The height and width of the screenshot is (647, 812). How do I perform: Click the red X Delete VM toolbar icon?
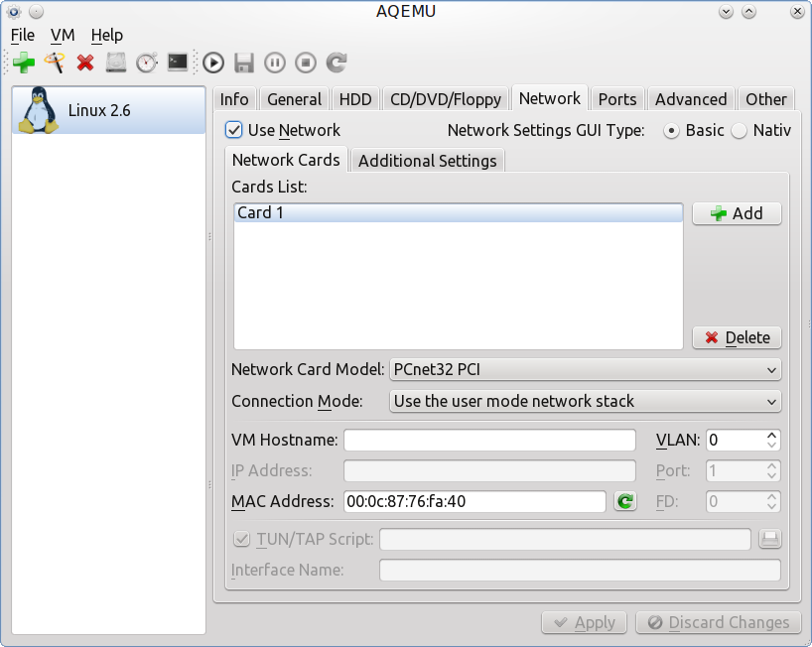click(85, 64)
